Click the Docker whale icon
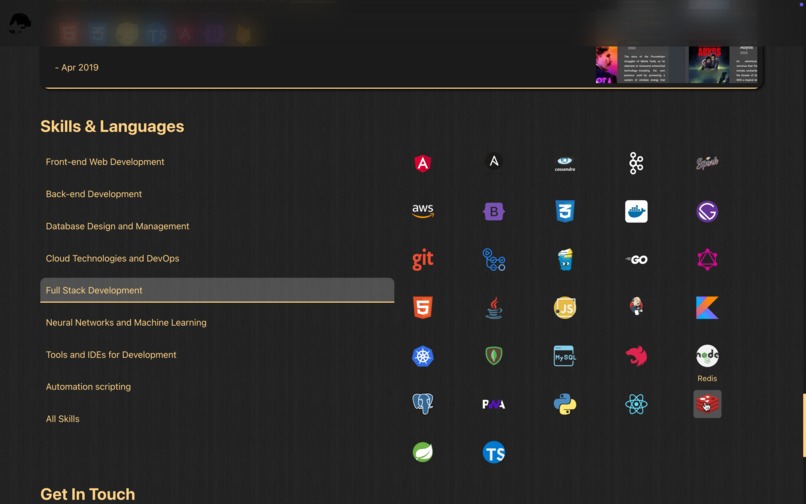 coord(636,211)
